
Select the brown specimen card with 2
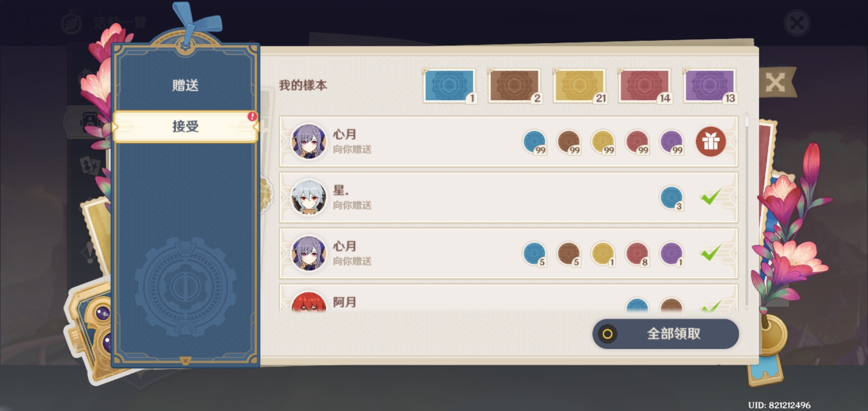pyautogui.click(x=515, y=86)
